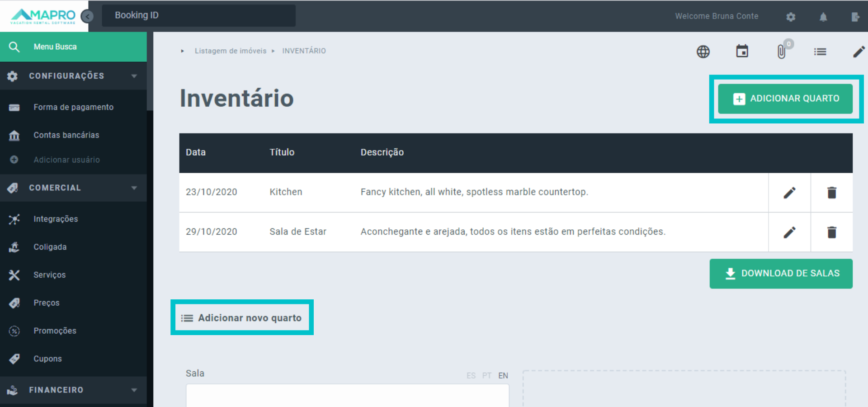
Task: Collapse the sidebar with the arrow toggle
Action: (x=87, y=16)
